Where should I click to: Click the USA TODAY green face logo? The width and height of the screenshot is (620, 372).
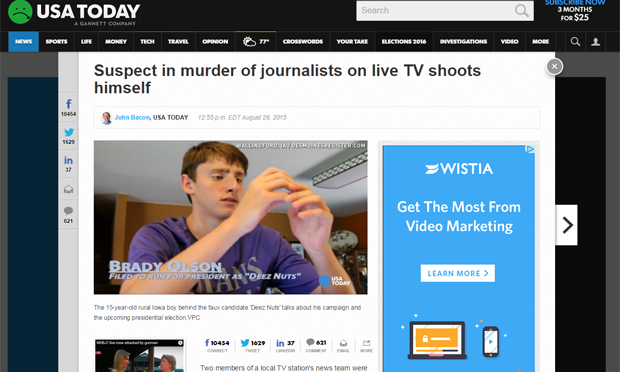20,12
